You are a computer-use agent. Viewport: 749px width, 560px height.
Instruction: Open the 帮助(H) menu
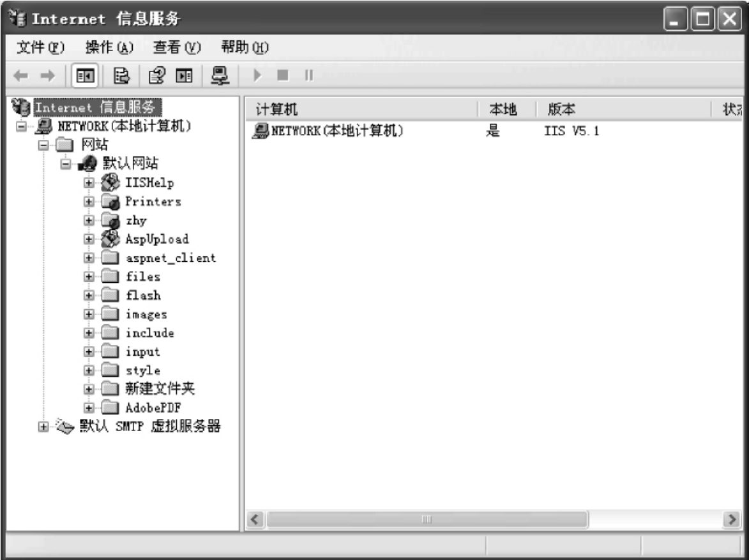pos(245,47)
